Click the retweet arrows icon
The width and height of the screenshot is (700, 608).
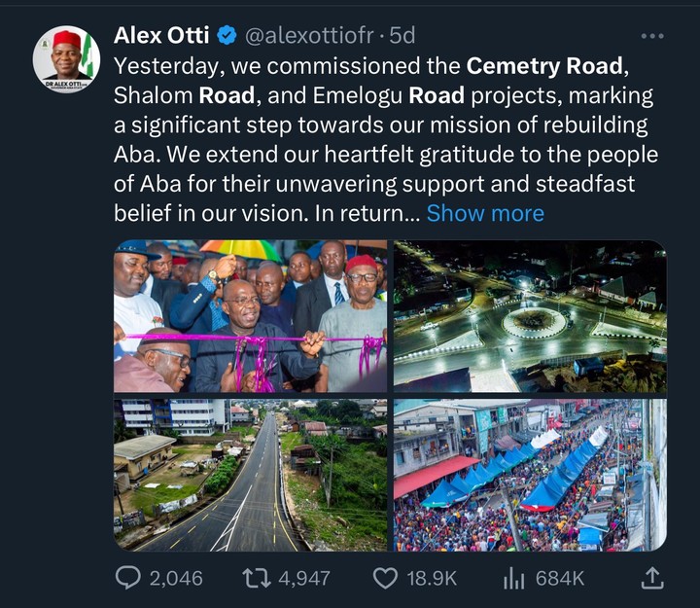click(x=256, y=578)
